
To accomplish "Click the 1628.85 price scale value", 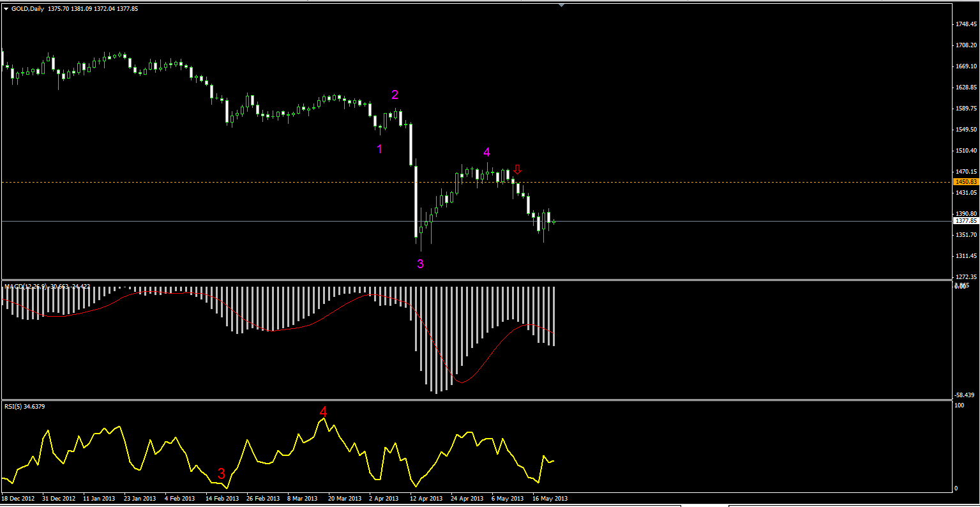I will 967,87.
